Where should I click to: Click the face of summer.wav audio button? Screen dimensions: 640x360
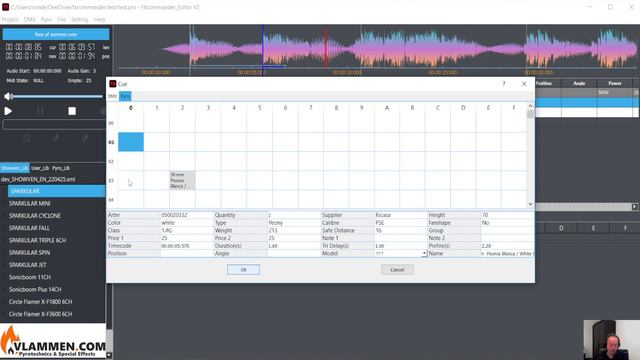click(x=56, y=34)
